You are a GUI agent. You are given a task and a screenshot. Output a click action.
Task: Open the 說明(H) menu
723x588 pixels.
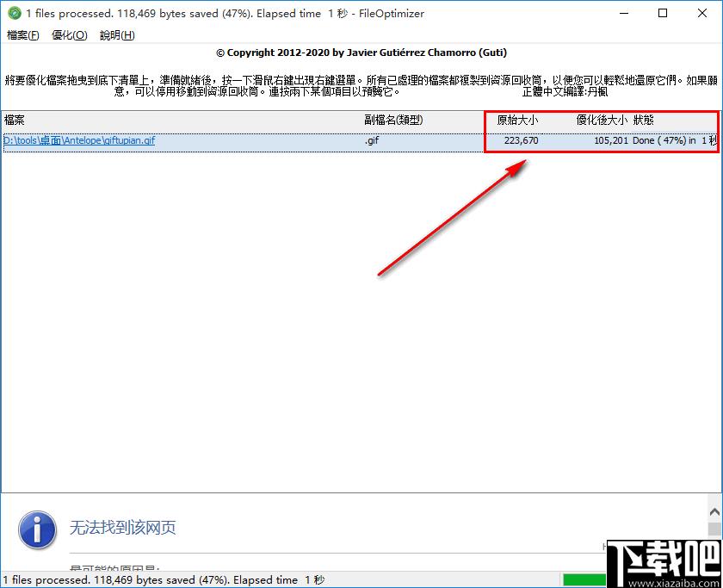[117, 35]
